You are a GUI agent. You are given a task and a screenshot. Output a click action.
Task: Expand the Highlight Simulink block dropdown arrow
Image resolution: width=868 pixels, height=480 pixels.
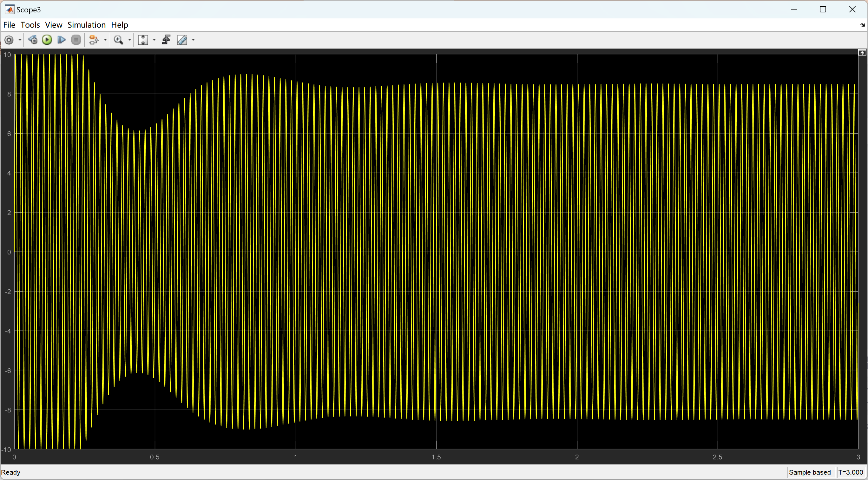(105, 40)
